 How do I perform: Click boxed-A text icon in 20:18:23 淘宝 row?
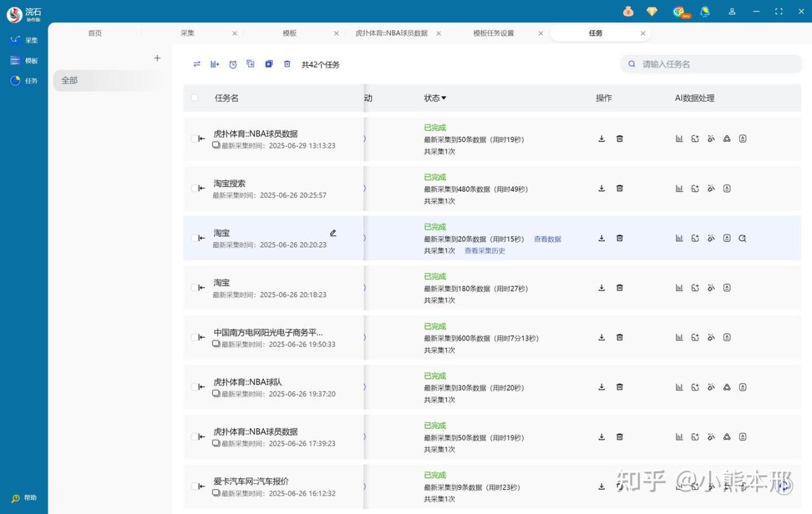pos(727,288)
